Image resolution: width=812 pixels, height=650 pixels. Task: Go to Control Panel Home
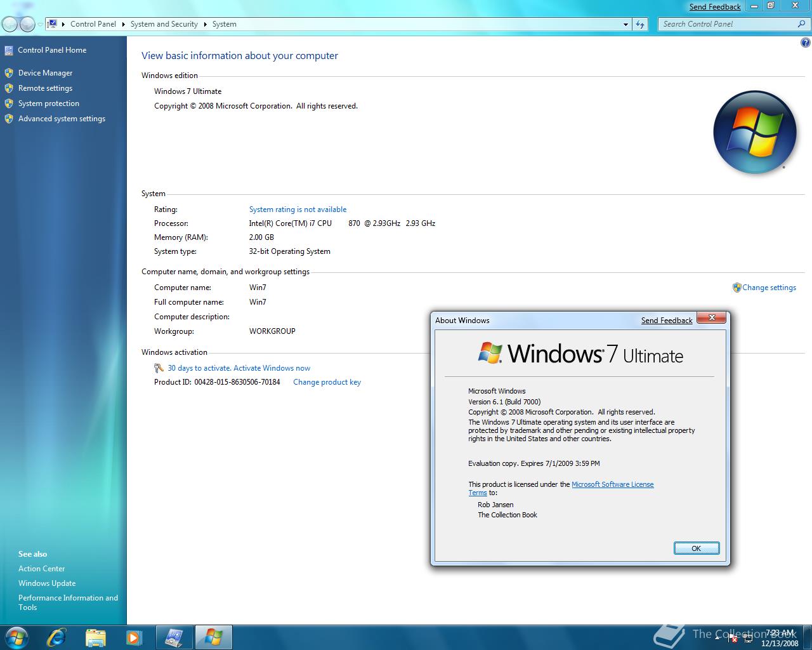pos(52,50)
